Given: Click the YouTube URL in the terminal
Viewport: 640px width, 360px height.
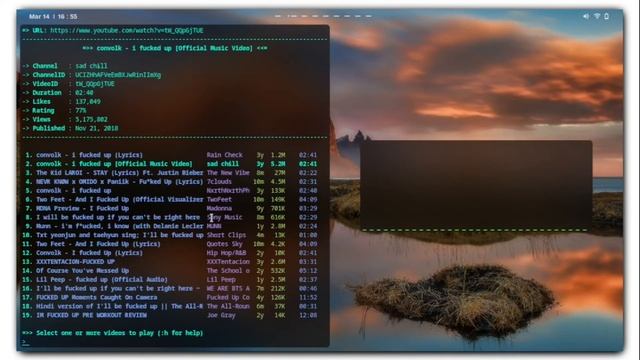Looking at the screenshot, I should point(127,30).
